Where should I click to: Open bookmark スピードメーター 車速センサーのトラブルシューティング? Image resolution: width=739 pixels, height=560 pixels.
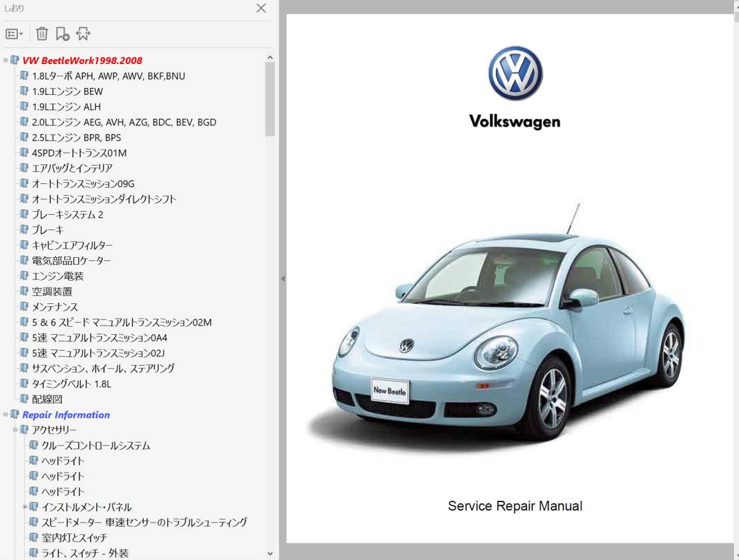coord(144,522)
